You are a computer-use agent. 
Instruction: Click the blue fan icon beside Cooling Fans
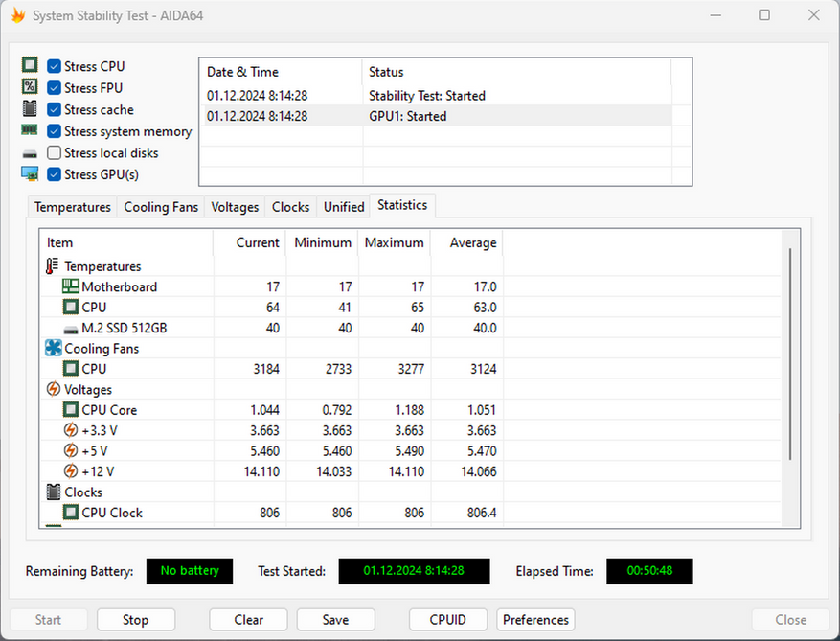point(53,349)
